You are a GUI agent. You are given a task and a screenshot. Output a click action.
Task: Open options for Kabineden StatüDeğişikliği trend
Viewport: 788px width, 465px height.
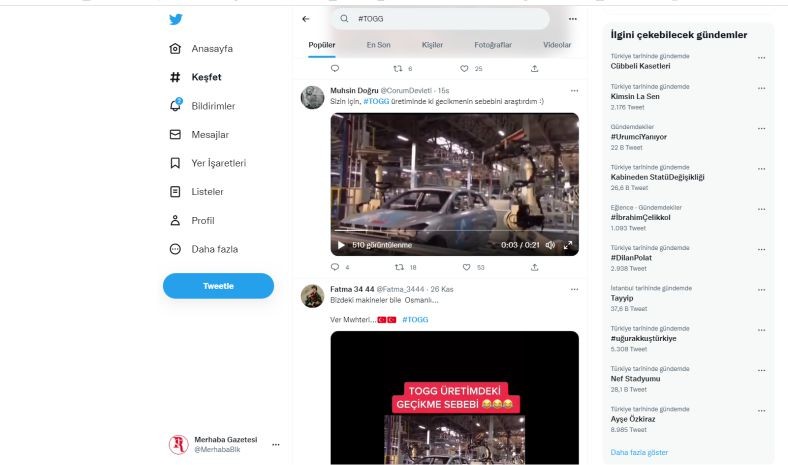coord(761,169)
